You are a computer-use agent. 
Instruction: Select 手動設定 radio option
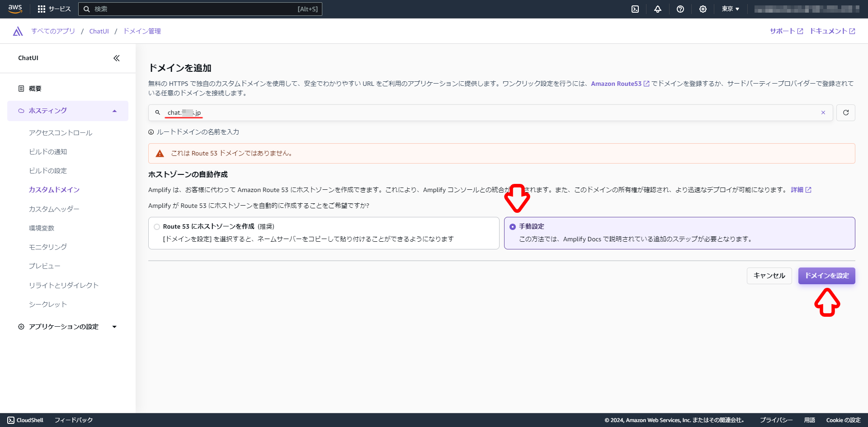pyautogui.click(x=513, y=227)
